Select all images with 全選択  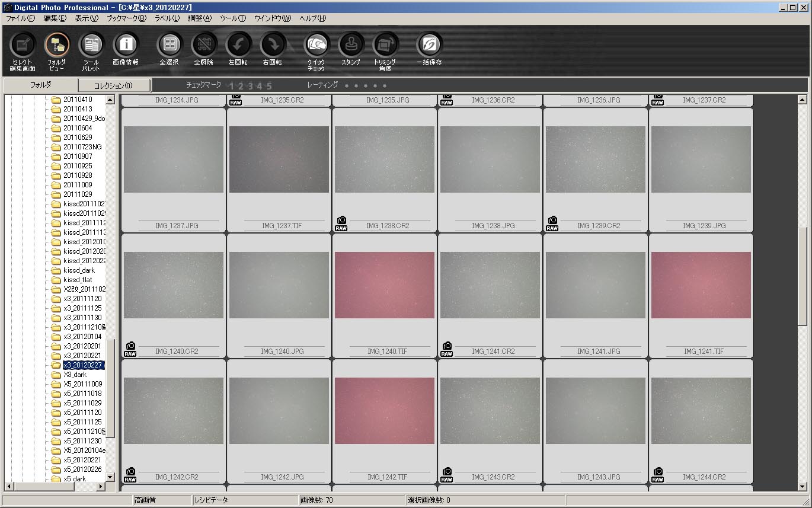tap(170, 49)
